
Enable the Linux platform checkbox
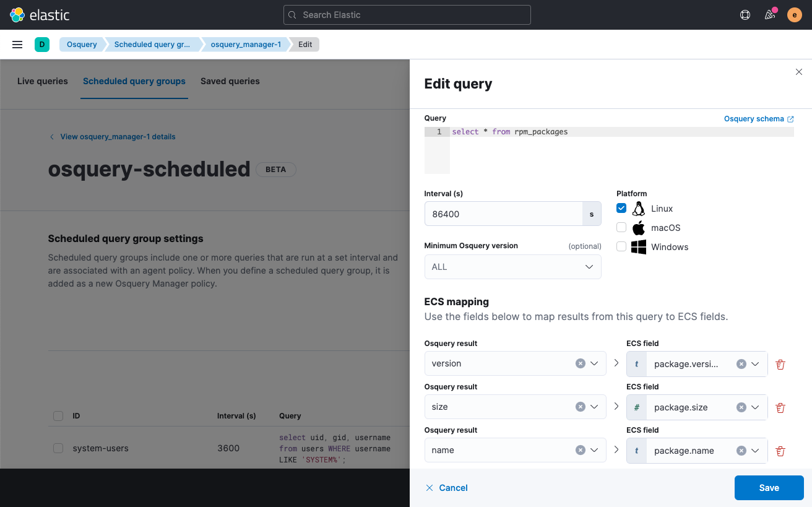(x=621, y=209)
